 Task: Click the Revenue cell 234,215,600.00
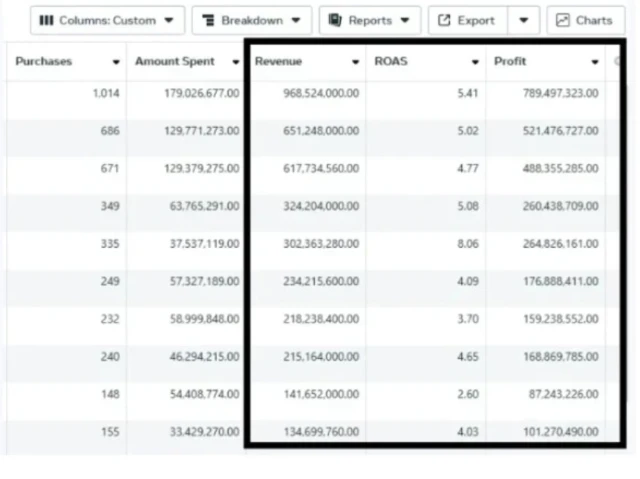click(316, 281)
